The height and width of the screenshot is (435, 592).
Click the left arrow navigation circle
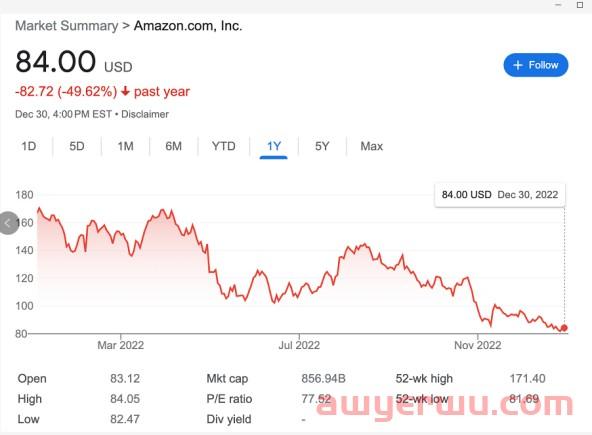pos(8,223)
